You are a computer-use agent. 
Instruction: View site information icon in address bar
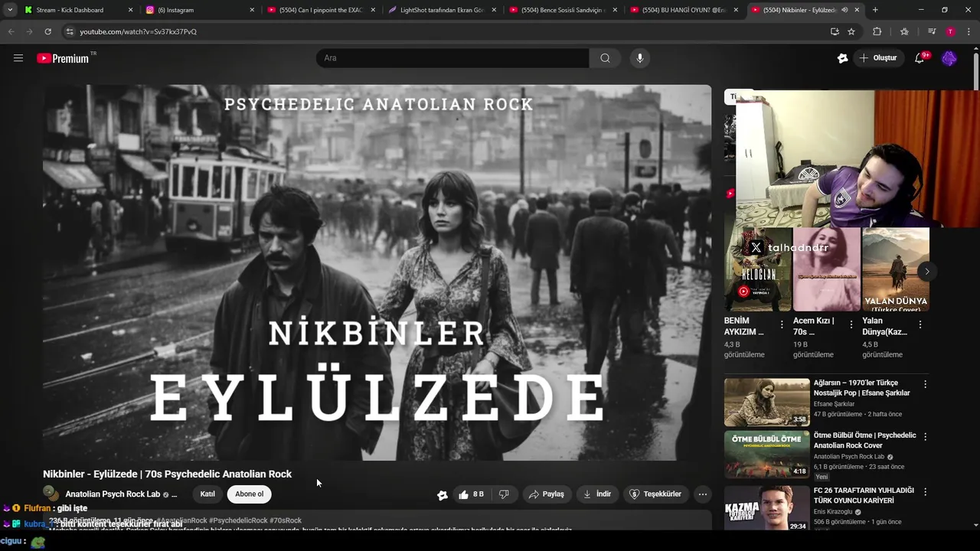tap(70, 31)
